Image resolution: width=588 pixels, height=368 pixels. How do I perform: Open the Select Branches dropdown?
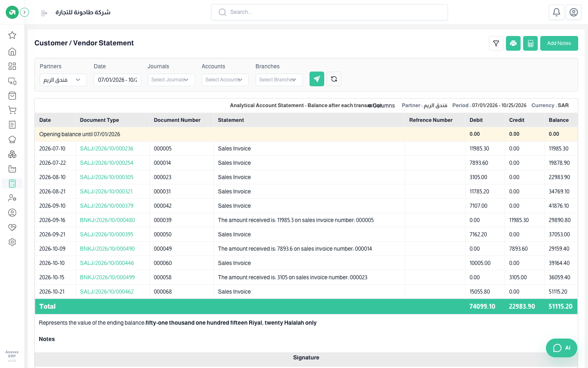click(279, 80)
